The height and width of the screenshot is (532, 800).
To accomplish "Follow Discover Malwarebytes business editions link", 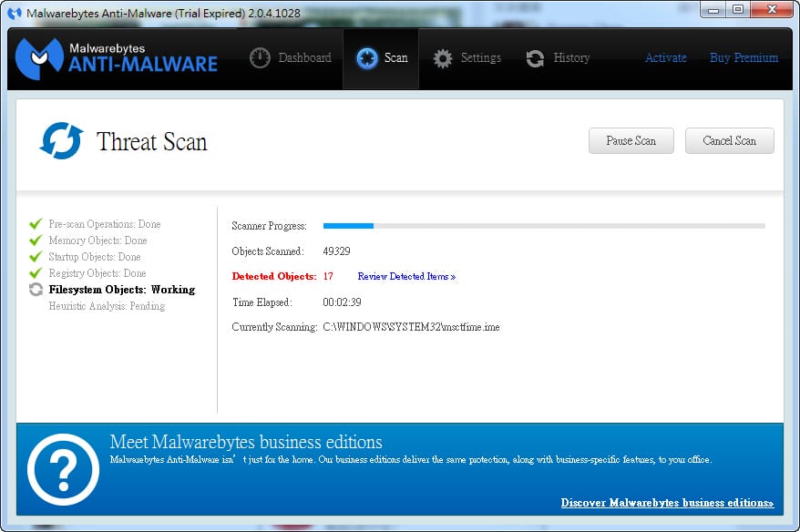I will [667, 503].
